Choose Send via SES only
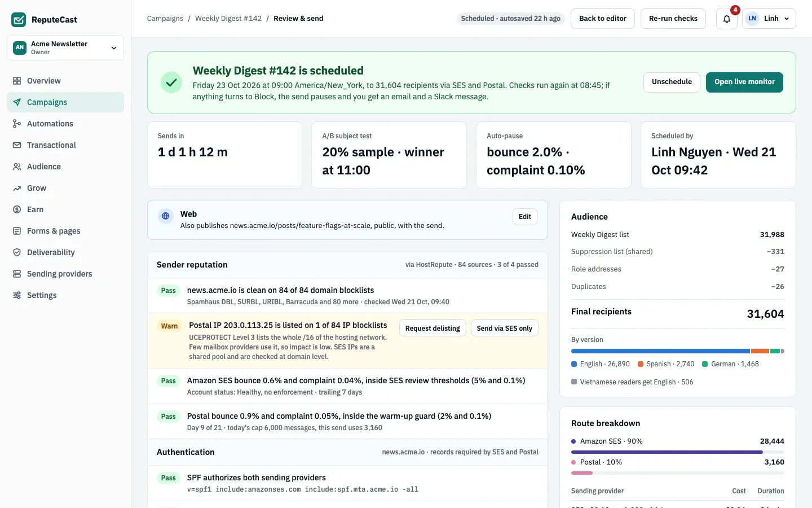Viewport: 812px width, 508px height. [505, 329]
